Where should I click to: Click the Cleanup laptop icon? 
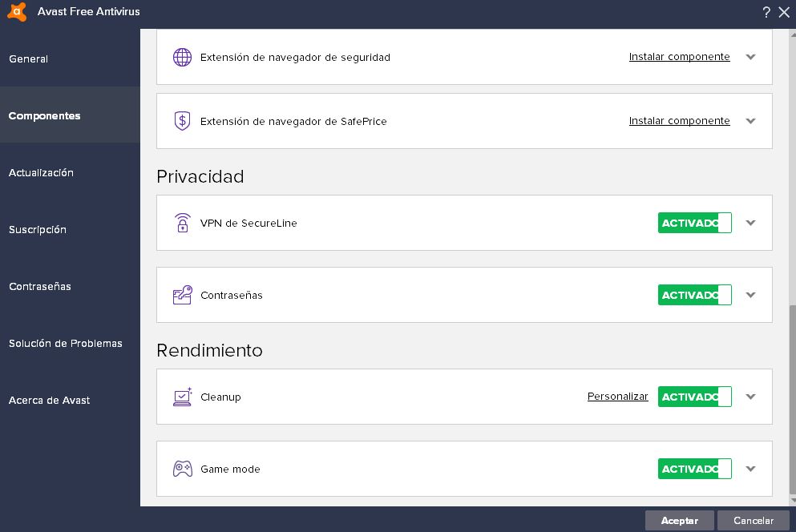[182, 397]
